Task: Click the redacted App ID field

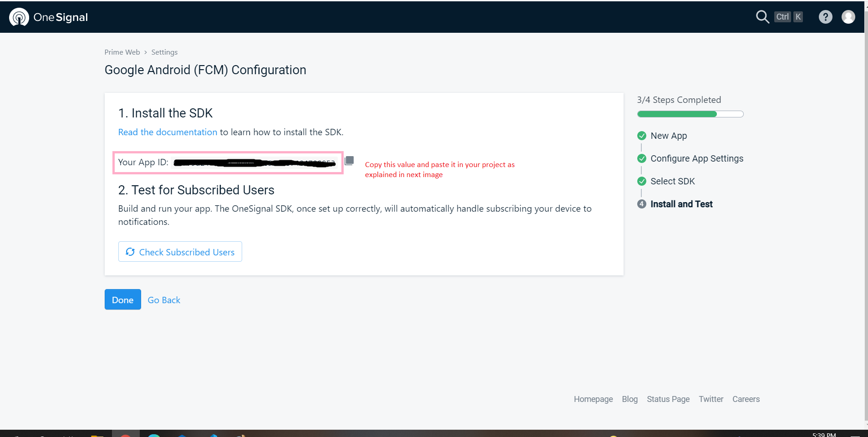Action: (254, 163)
